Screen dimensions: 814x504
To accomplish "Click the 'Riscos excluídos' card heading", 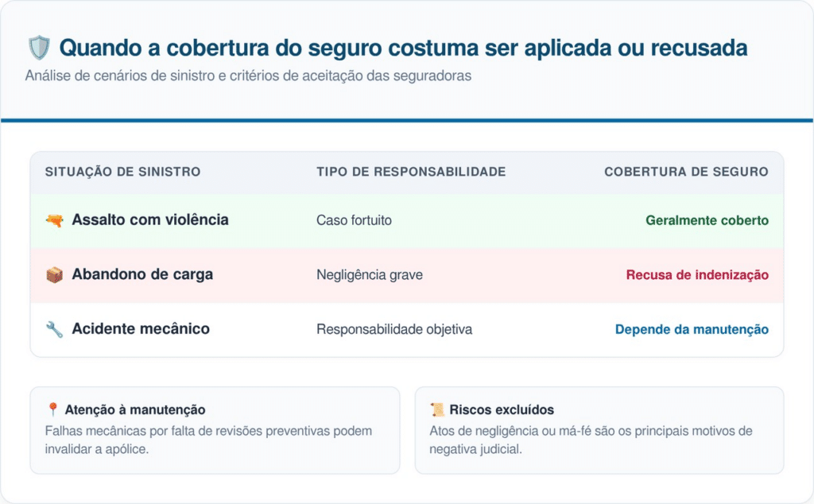I will click(502, 410).
